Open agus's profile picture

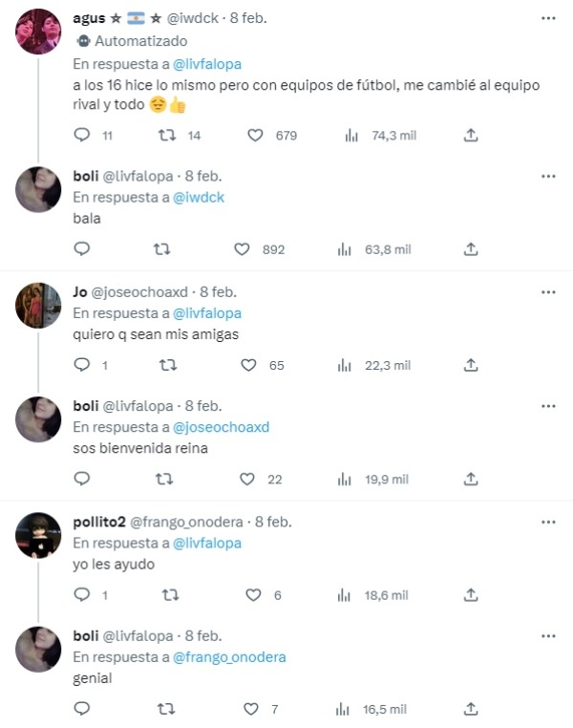[39, 32]
